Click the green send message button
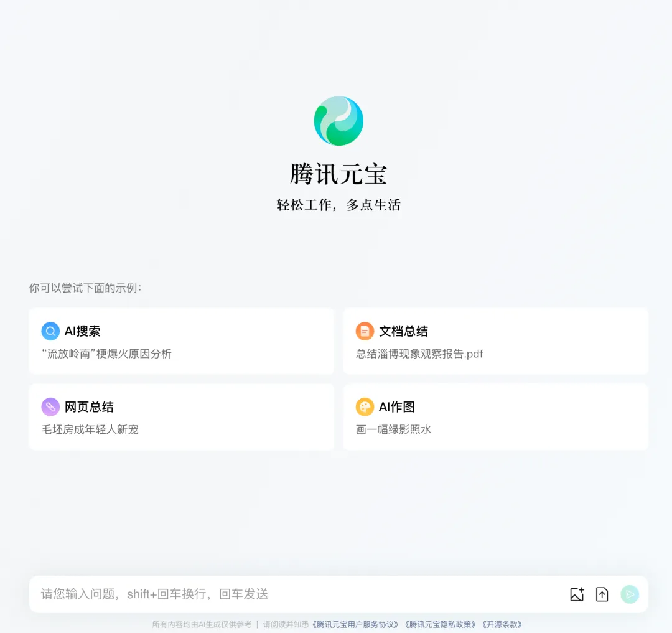Viewport: 672px width, 633px height. click(630, 594)
